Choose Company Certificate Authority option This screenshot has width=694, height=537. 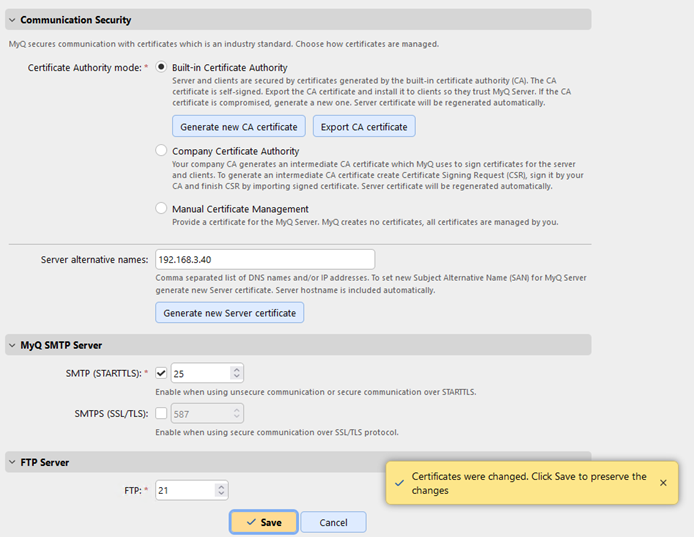tap(161, 151)
